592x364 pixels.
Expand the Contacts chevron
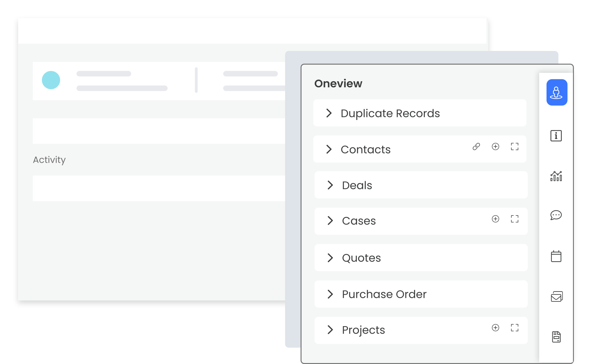(x=329, y=149)
